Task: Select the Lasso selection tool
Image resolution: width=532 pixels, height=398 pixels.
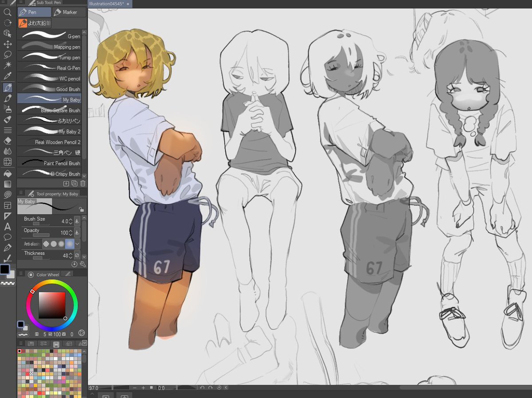Action: pyautogui.click(x=8, y=55)
